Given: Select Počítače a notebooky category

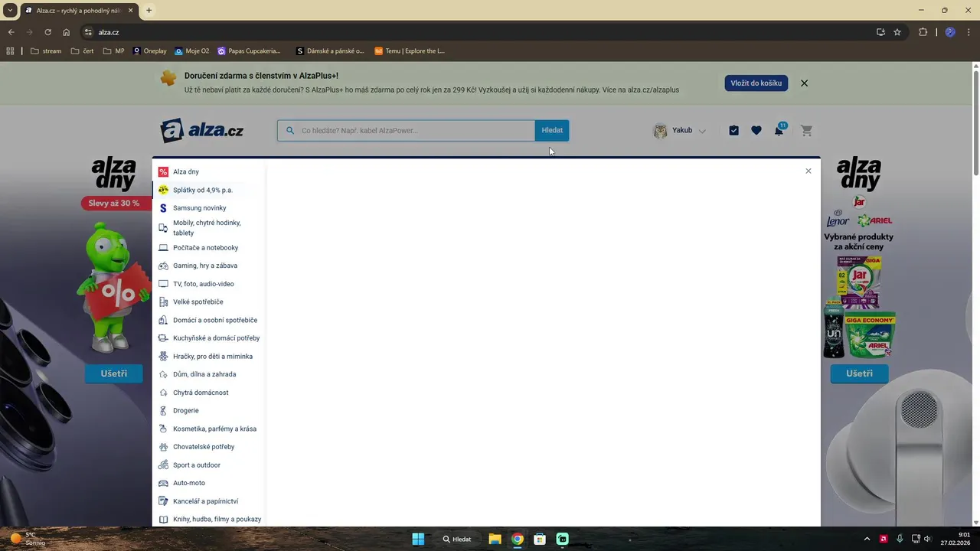Looking at the screenshot, I should (205, 248).
